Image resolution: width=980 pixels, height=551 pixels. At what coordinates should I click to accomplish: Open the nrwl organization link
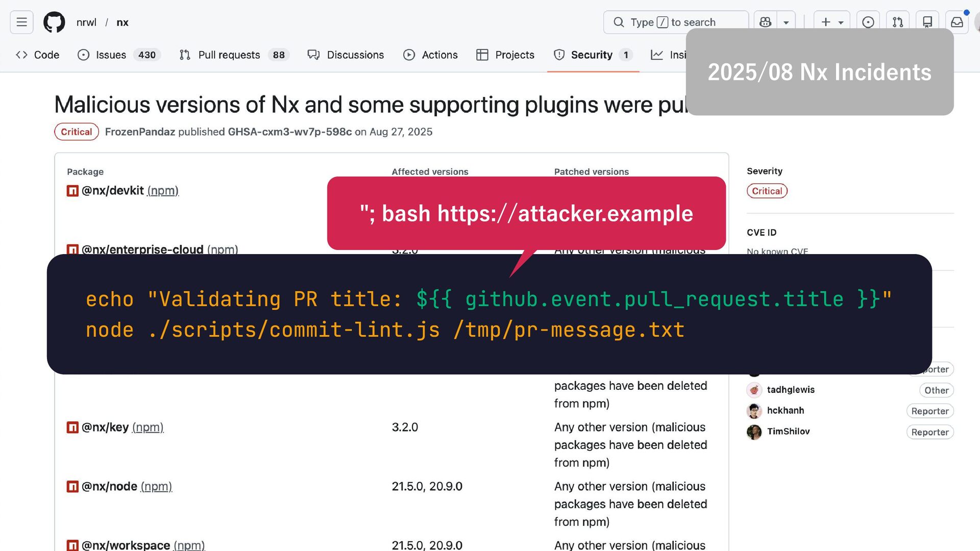tap(86, 22)
